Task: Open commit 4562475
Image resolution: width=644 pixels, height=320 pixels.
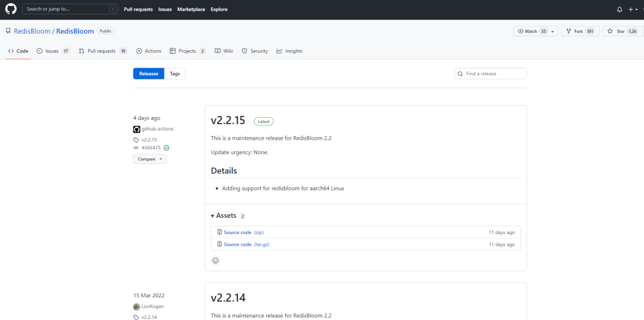Action: pyautogui.click(x=151, y=147)
